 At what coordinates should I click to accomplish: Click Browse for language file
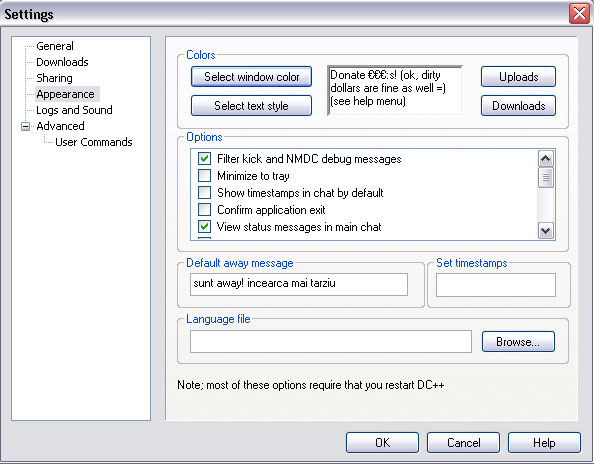coord(518,342)
